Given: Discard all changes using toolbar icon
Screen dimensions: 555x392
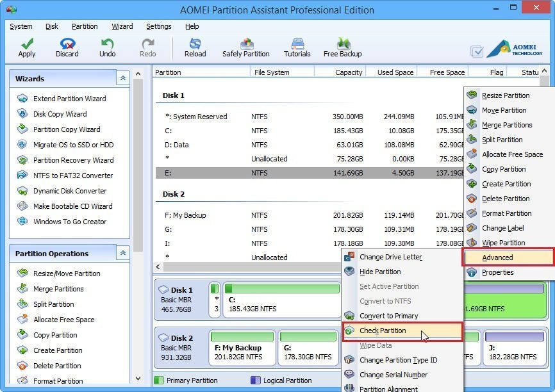Looking at the screenshot, I should 67,47.
